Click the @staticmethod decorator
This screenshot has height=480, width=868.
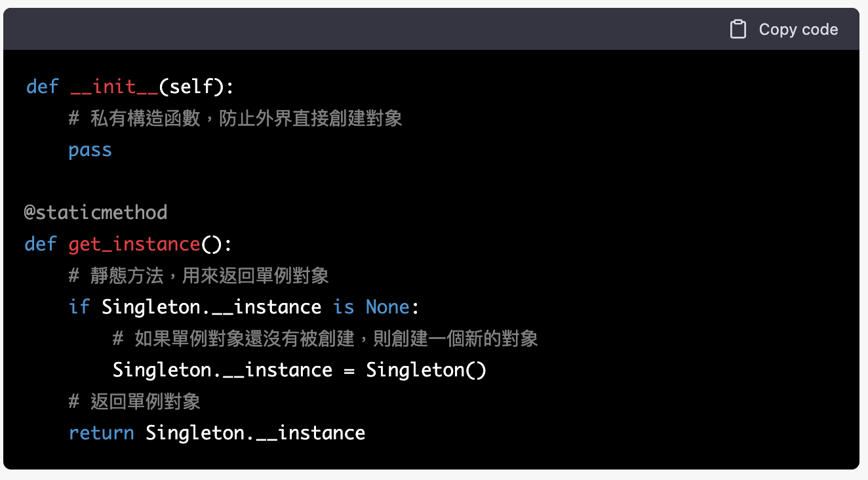point(96,212)
